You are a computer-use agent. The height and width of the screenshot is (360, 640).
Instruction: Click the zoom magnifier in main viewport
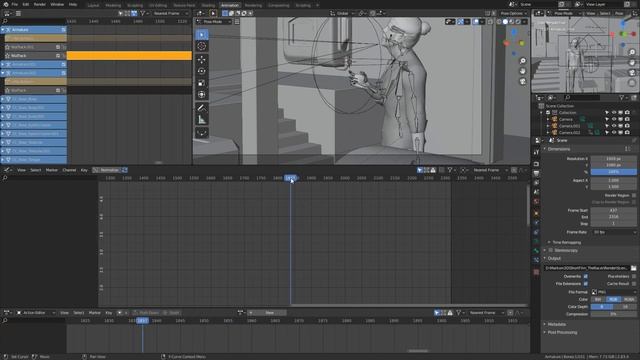click(523, 61)
